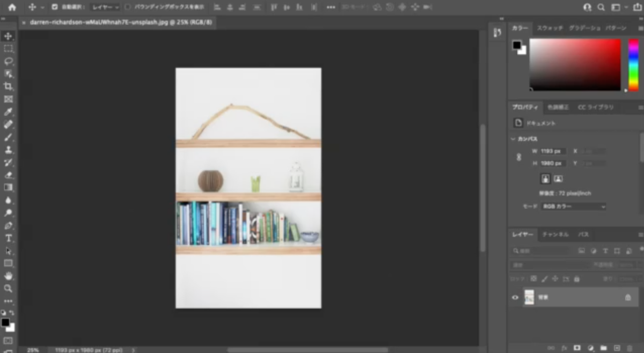Select the Eraser tool
Screen dimensions: 644x353
[8, 175]
